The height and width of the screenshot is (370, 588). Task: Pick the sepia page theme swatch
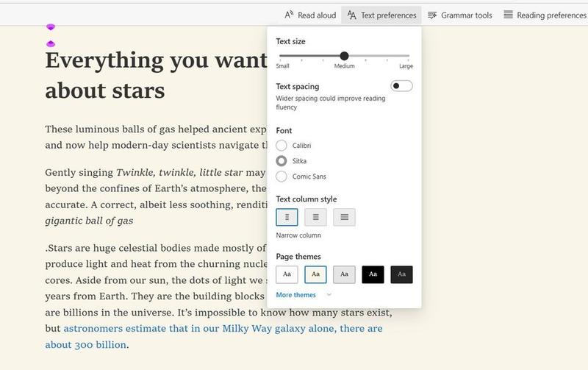click(315, 274)
